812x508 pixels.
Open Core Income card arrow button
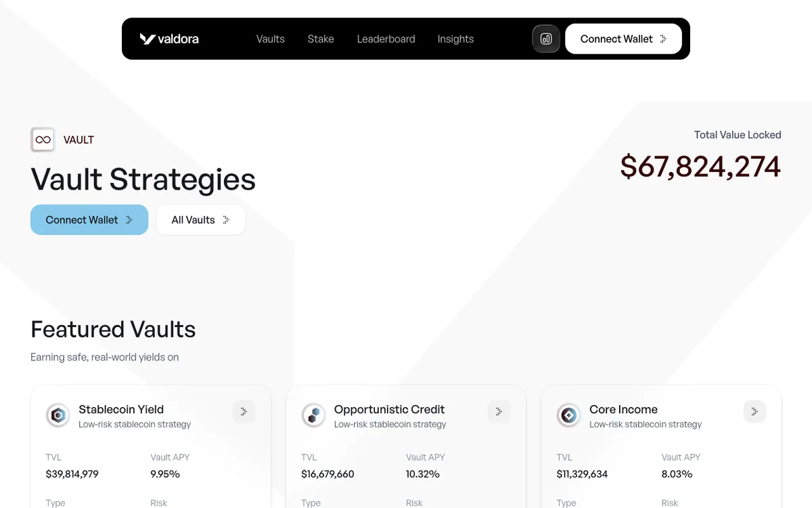754,411
